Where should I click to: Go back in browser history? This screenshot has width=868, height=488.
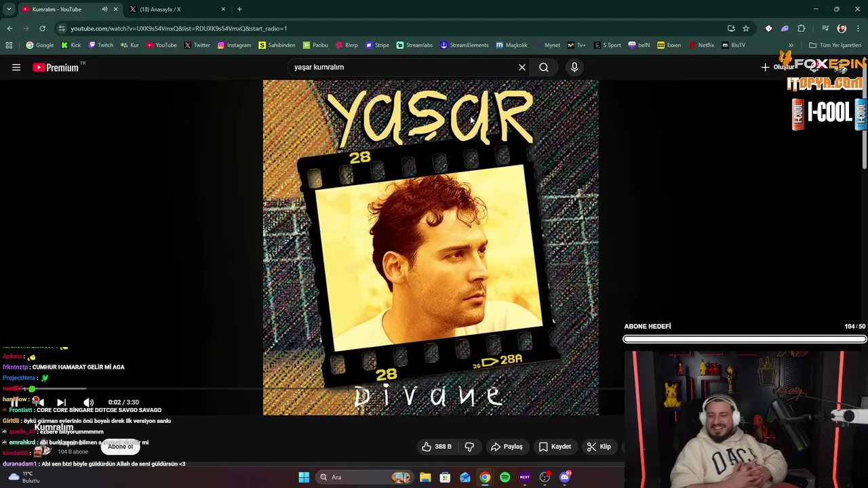pyautogui.click(x=9, y=28)
